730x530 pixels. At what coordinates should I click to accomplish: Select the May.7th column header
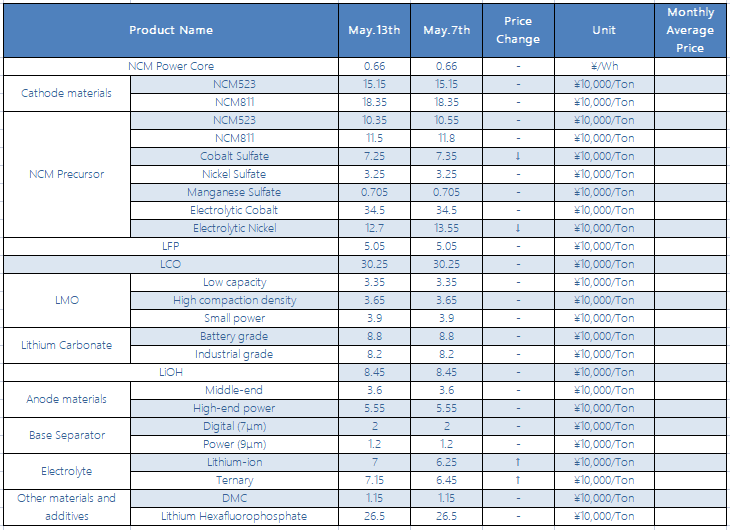tap(446, 30)
